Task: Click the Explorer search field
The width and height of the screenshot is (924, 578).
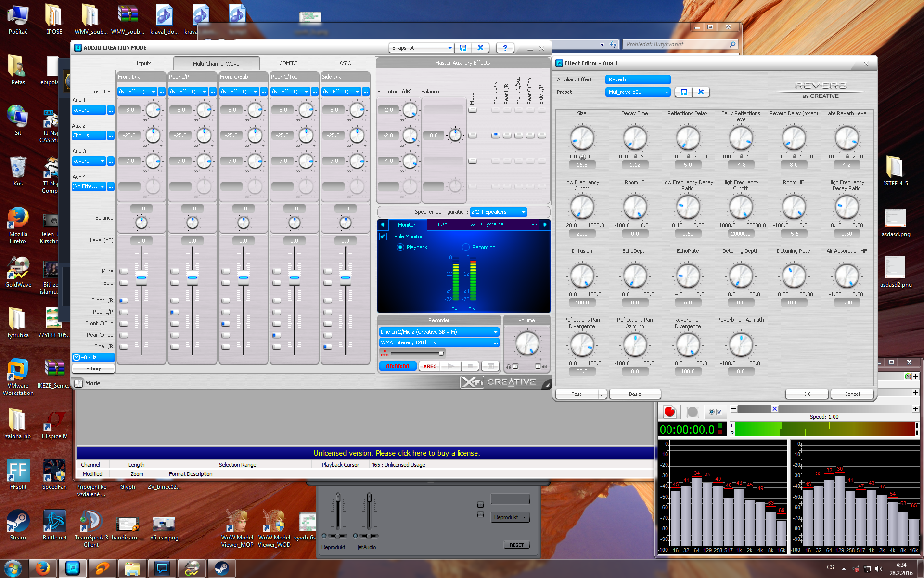Action: 680,44
